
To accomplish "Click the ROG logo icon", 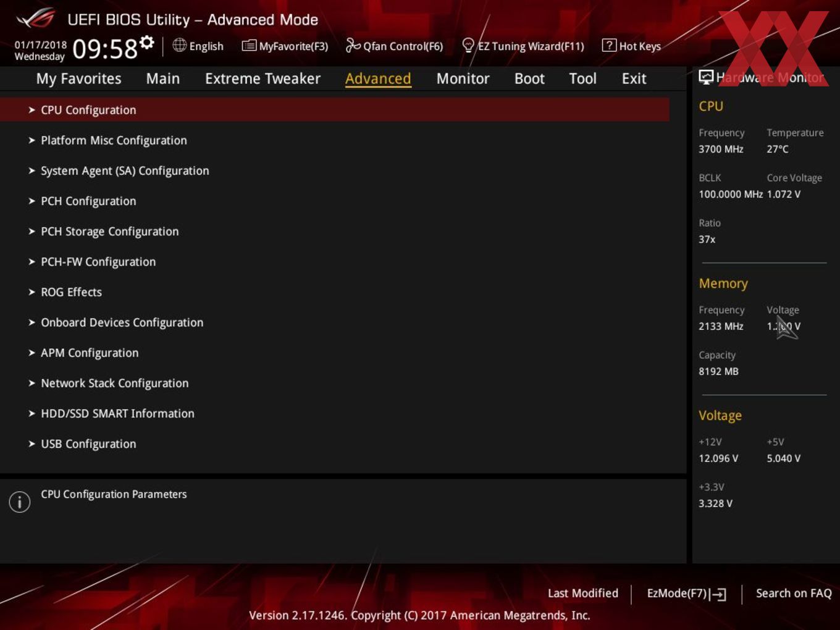I will (x=36, y=19).
